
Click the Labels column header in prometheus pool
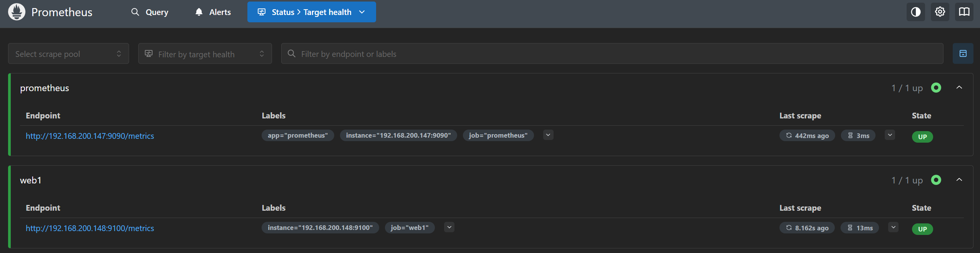[274, 116]
